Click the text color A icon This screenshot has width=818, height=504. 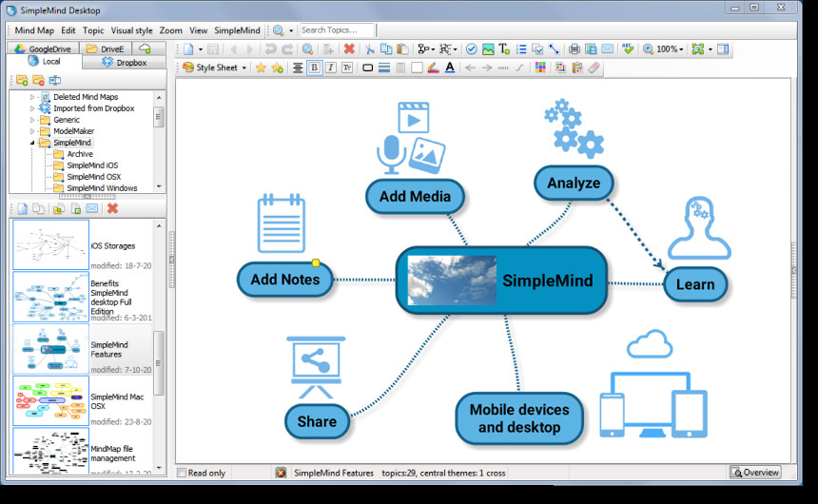click(450, 68)
